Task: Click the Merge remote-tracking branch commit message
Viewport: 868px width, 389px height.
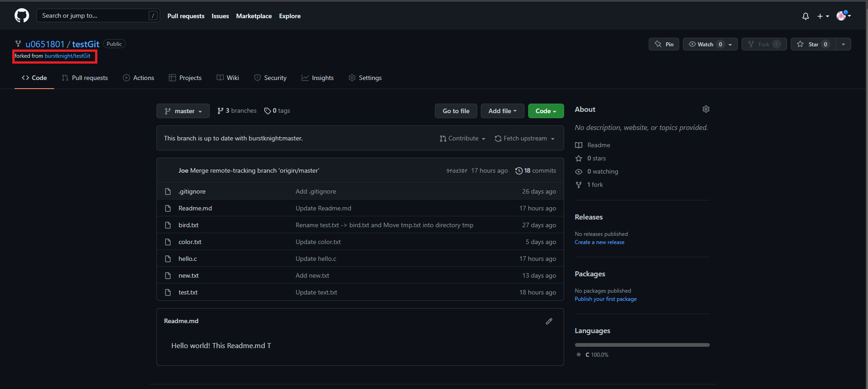Action: coord(255,171)
